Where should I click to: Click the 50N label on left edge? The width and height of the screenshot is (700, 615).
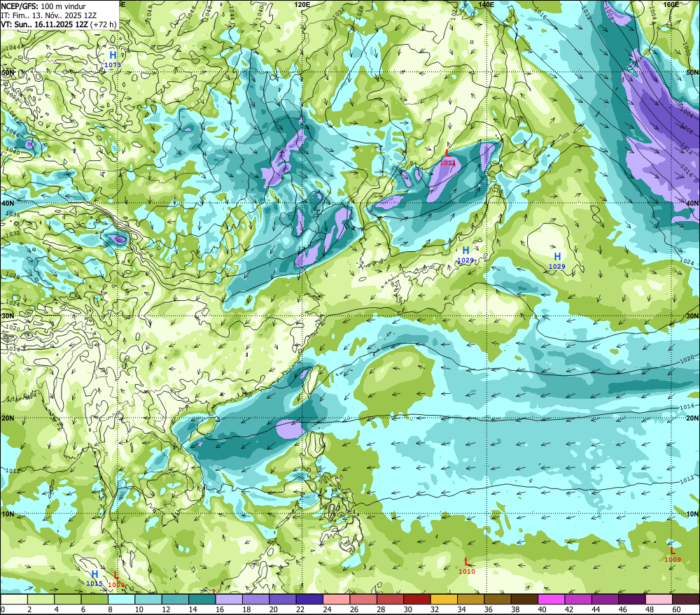click(8, 72)
